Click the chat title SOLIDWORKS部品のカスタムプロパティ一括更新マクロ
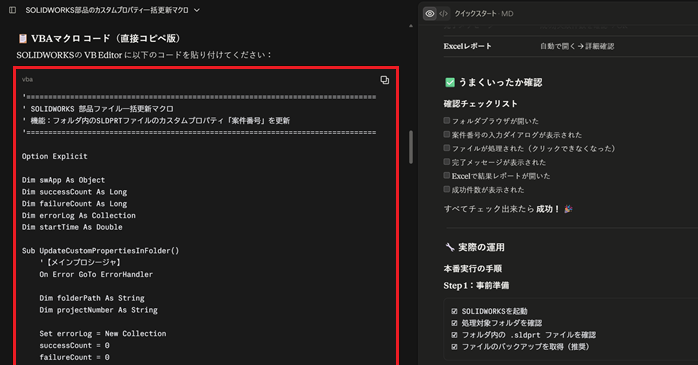The width and height of the screenshot is (698, 365). click(x=107, y=10)
